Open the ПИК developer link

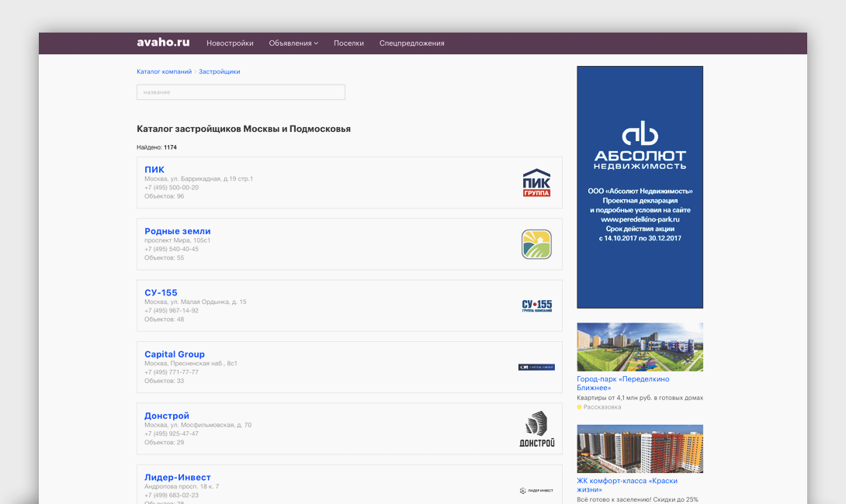(154, 169)
